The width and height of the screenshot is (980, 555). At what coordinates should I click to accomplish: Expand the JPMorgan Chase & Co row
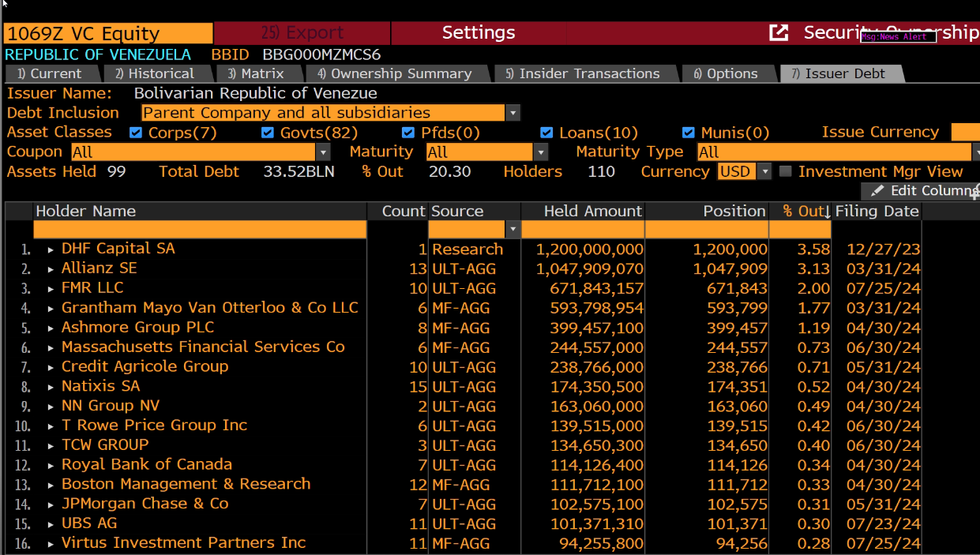point(51,504)
